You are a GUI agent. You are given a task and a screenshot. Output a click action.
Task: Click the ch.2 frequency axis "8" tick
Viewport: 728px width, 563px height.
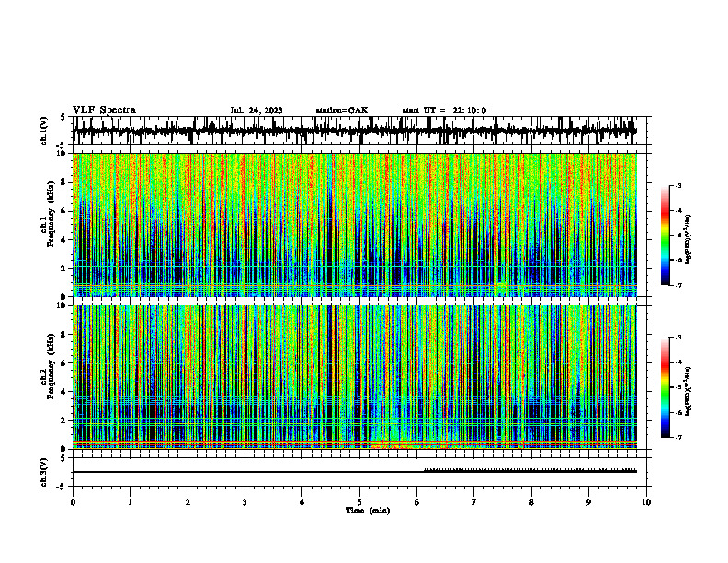[x=63, y=335]
